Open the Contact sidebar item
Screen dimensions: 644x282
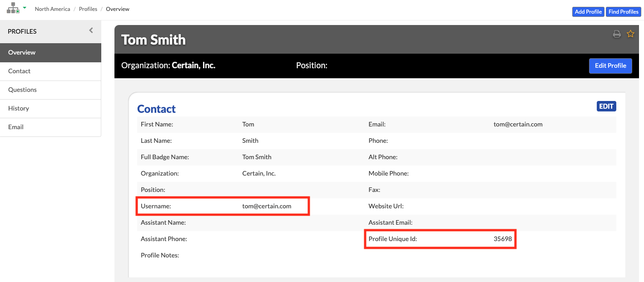[x=50, y=71]
